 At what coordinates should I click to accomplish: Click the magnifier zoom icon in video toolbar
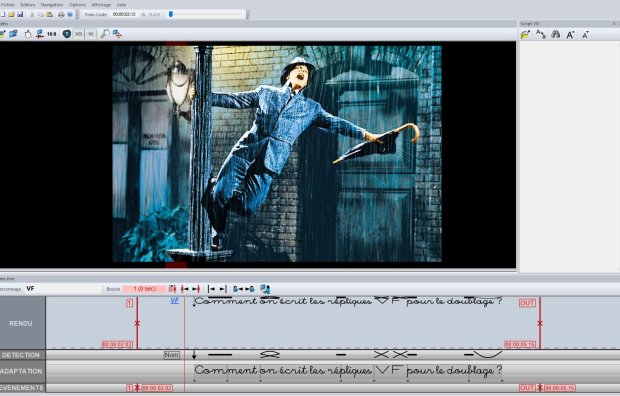coord(105,34)
